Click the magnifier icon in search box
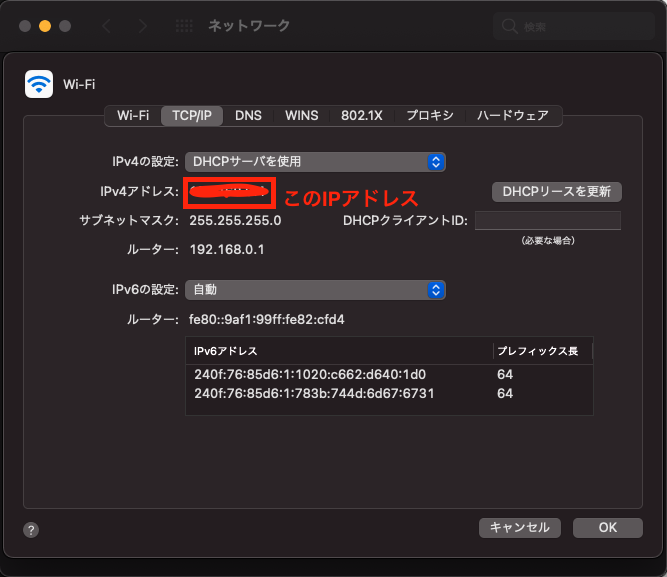The width and height of the screenshot is (667, 577). 509,26
